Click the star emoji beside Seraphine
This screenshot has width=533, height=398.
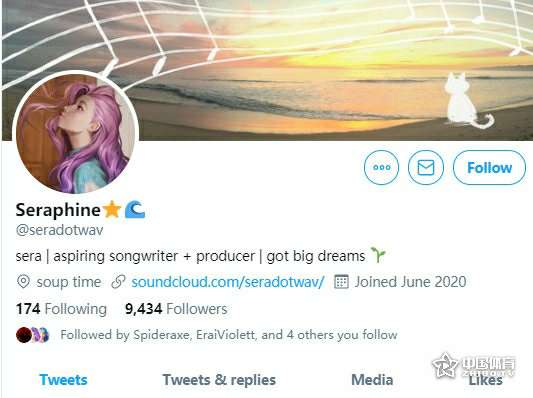(x=112, y=209)
